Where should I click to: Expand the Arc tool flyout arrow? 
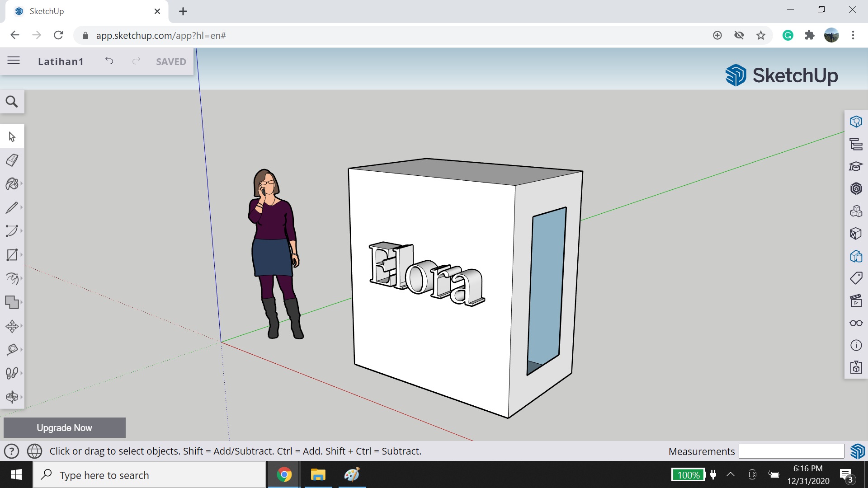click(x=21, y=231)
